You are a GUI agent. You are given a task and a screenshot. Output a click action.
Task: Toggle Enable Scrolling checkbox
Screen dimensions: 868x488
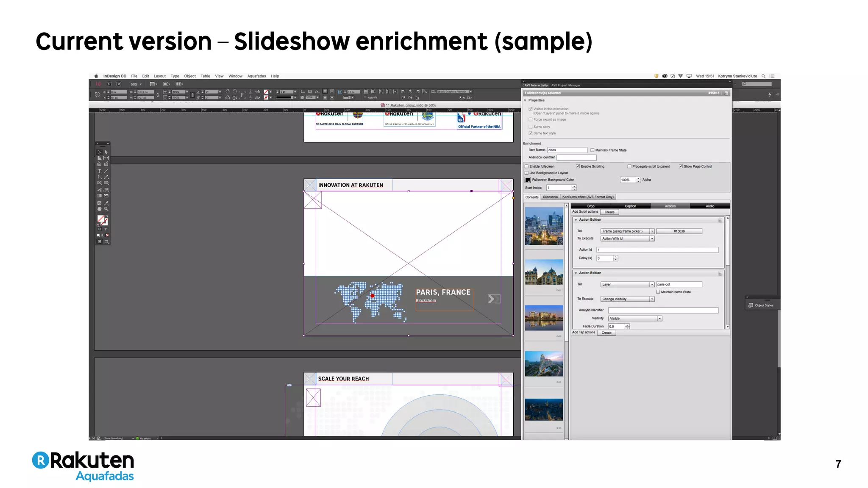click(x=578, y=166)
